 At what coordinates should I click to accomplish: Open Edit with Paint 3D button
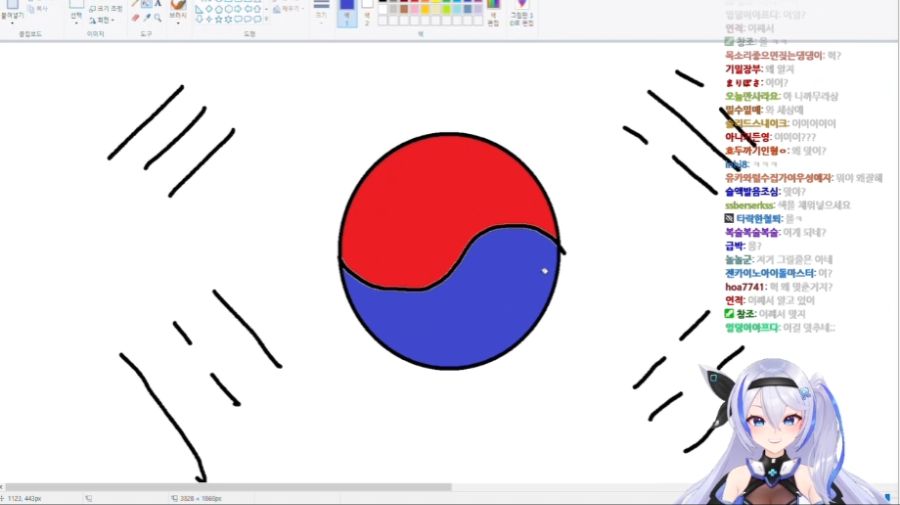point(522,12)
